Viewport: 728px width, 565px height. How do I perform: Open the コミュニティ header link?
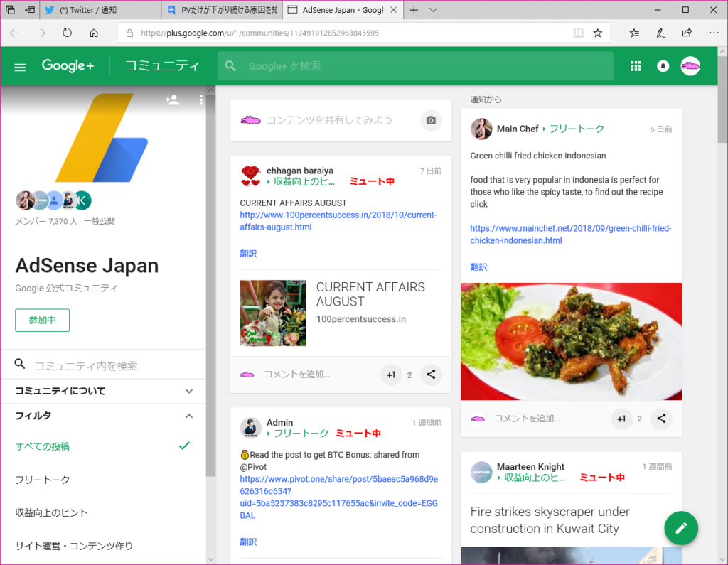pyautogui.click(x=162, y=66)
